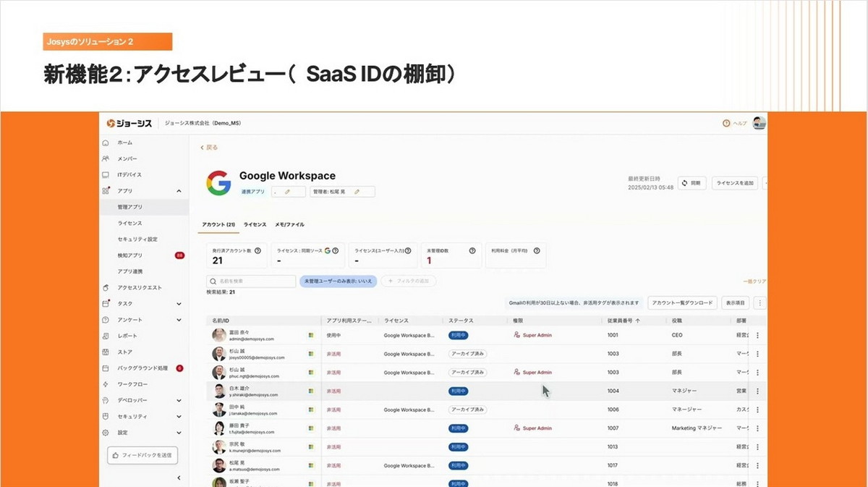Select the ライセンス sidebar submenu item

[130, 224]
